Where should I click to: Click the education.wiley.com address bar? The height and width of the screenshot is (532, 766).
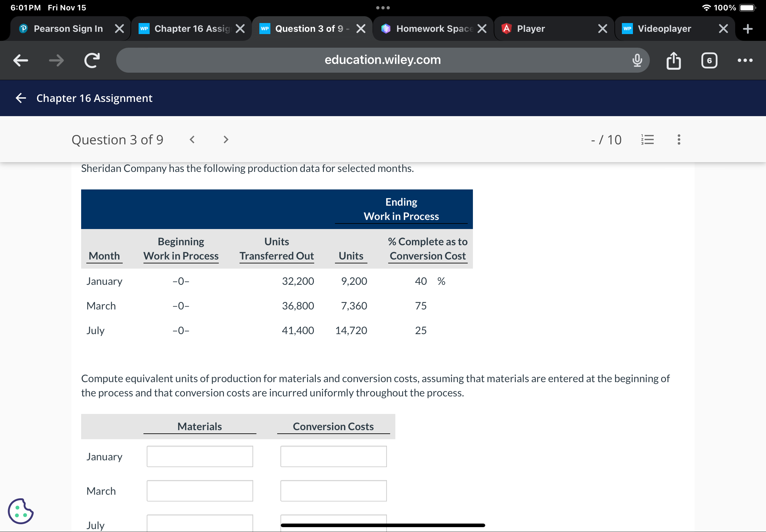[382, 60]
